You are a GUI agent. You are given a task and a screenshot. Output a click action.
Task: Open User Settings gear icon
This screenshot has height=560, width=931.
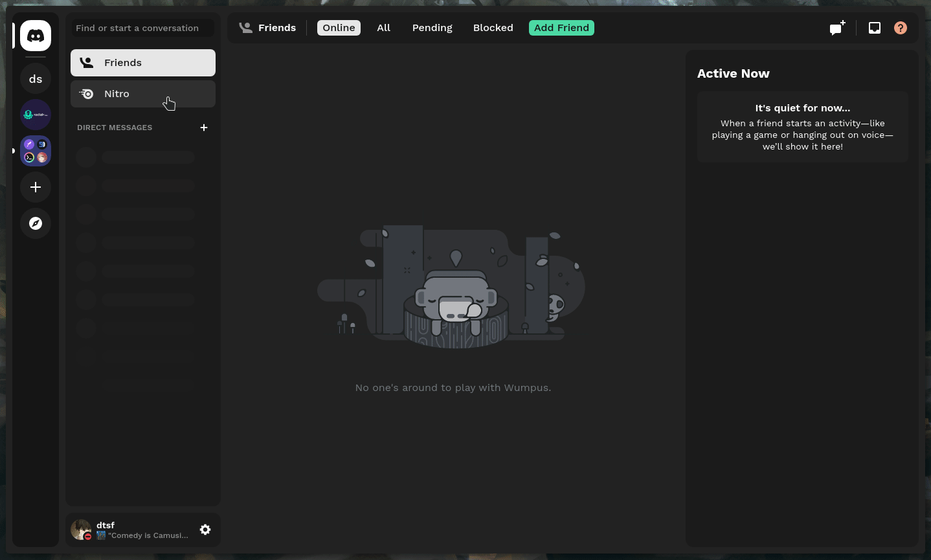[x=205, y=530]
